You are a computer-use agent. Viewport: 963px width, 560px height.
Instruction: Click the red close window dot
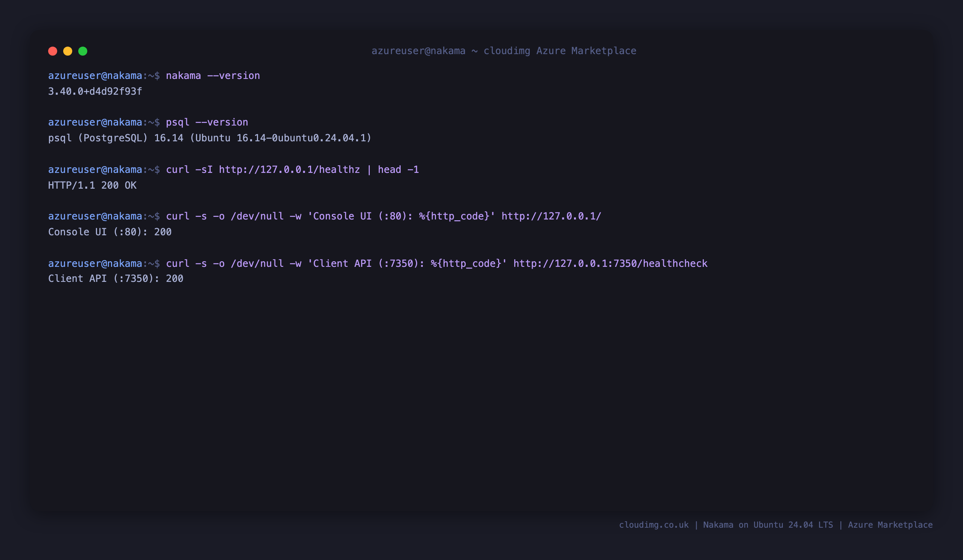point(53,51)
